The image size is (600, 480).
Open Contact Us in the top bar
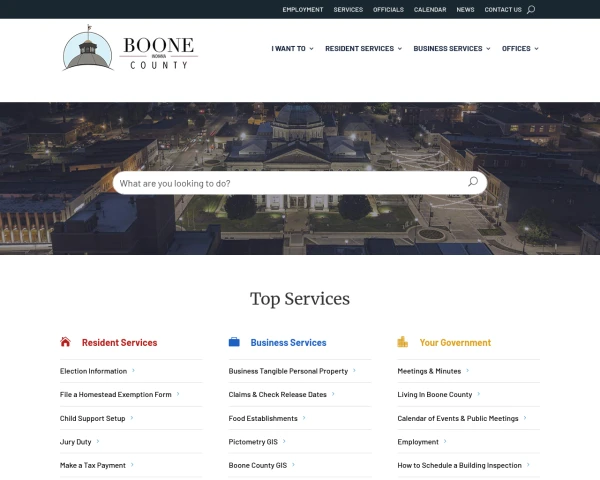pos(503,10)
